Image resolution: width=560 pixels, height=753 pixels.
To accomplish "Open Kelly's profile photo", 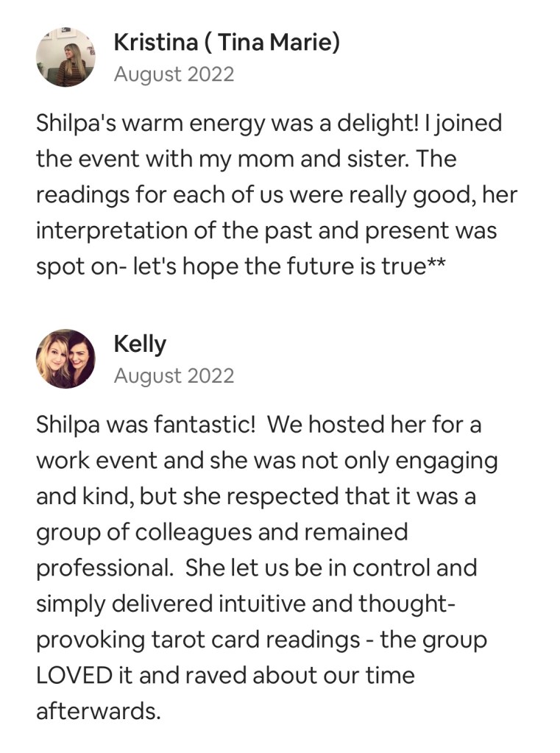I will (65, 358).
